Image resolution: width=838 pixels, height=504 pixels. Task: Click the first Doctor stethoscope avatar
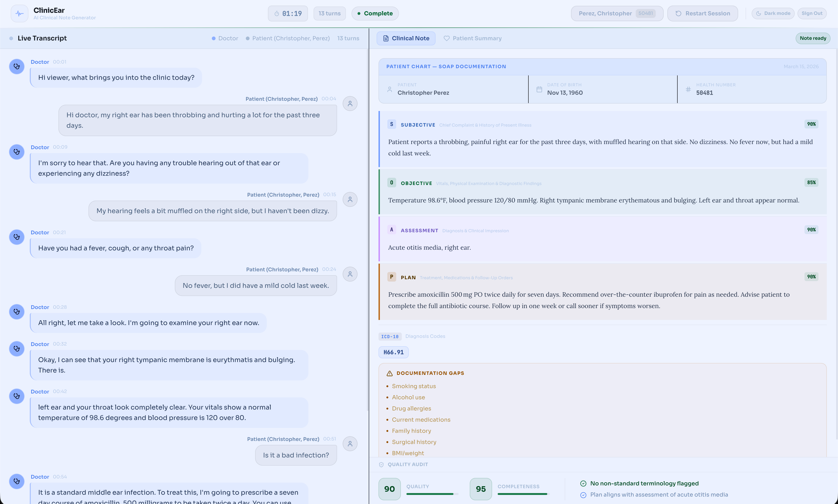coord(17,67)
